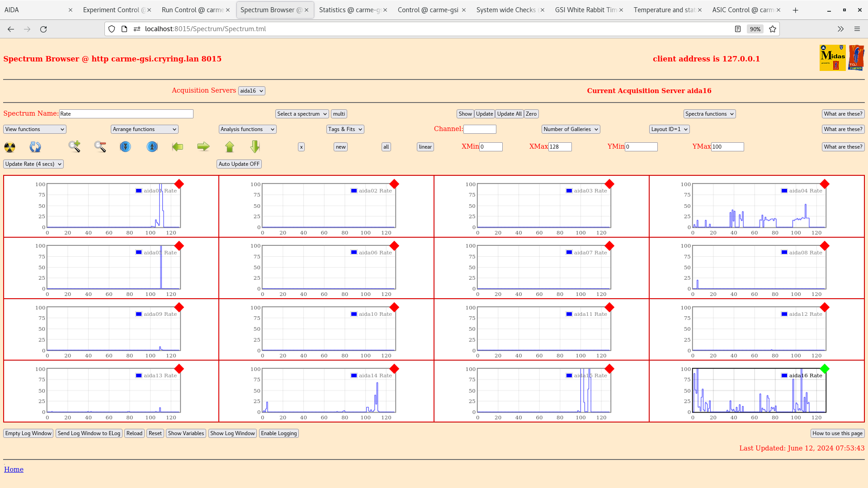Screen dimensions: 868x488
Task: Open the View functions dropdown
Action: pos(33,129)
